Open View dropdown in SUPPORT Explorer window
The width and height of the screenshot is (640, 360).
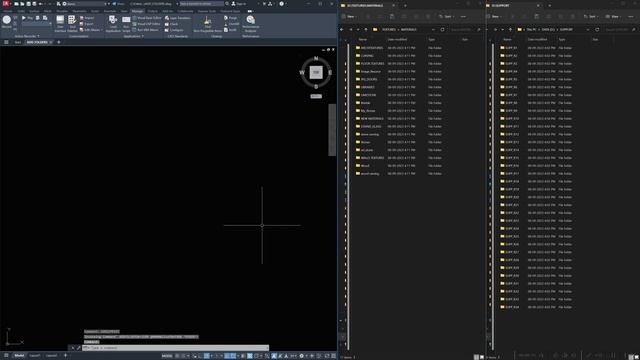(x=613, y=16)
